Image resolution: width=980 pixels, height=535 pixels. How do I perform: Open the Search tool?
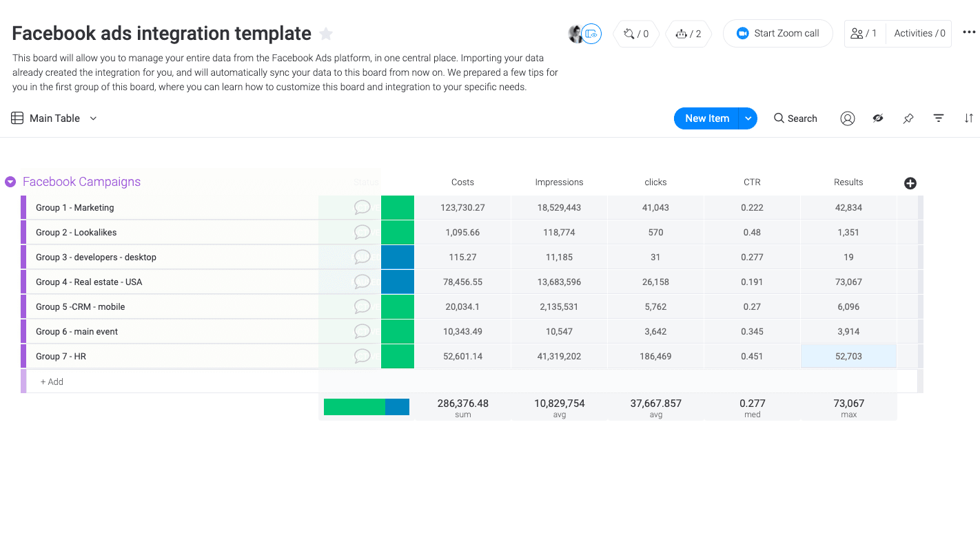pos(795,118)
